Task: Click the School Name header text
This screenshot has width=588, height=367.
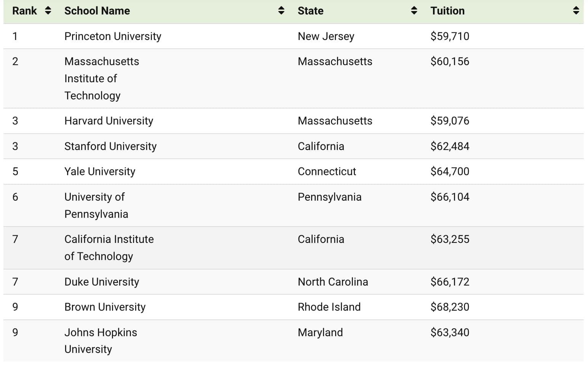Action: tap(97, 11)
